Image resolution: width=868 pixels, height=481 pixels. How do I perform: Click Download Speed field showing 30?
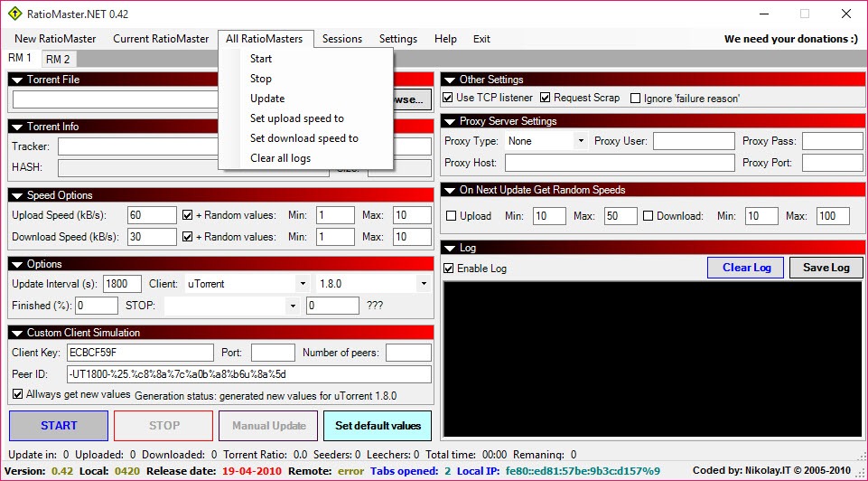click(x=152, y=237)
